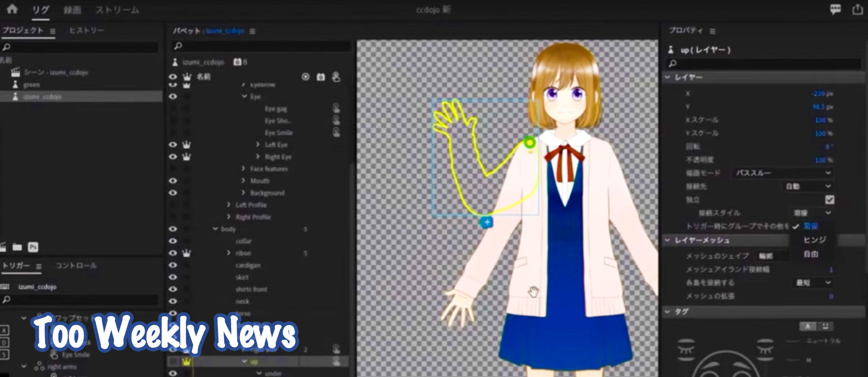
Task: Open the 描画モード パススルー dropdown
Action: pyautogui.click(x=783, y=173)
